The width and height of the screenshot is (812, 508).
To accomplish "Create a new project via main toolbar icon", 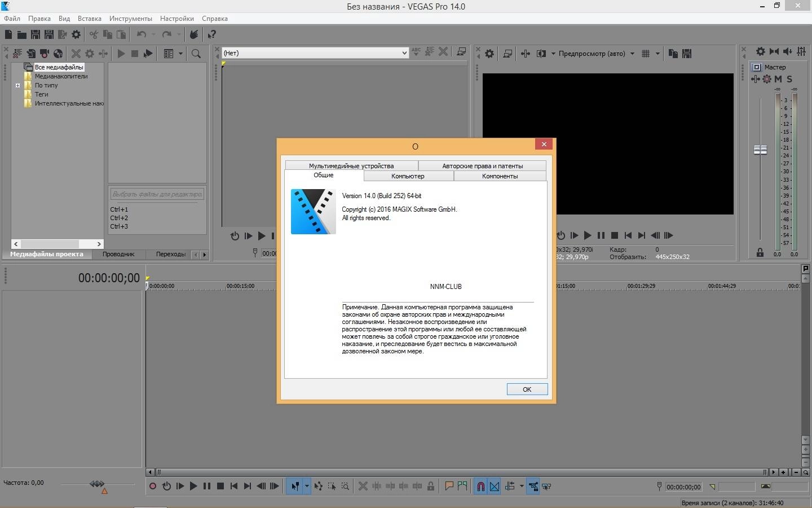I will tap(8, 34).
